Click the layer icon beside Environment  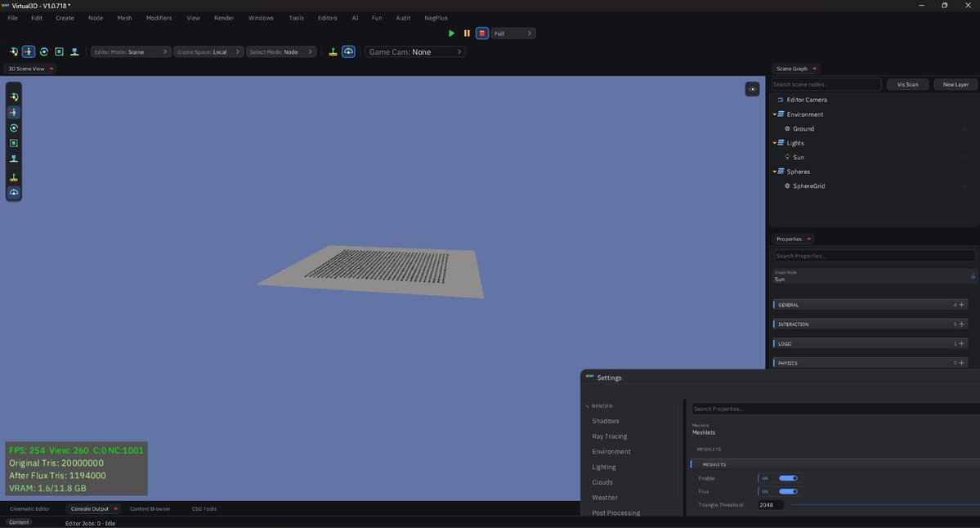[x=781, y=114]
